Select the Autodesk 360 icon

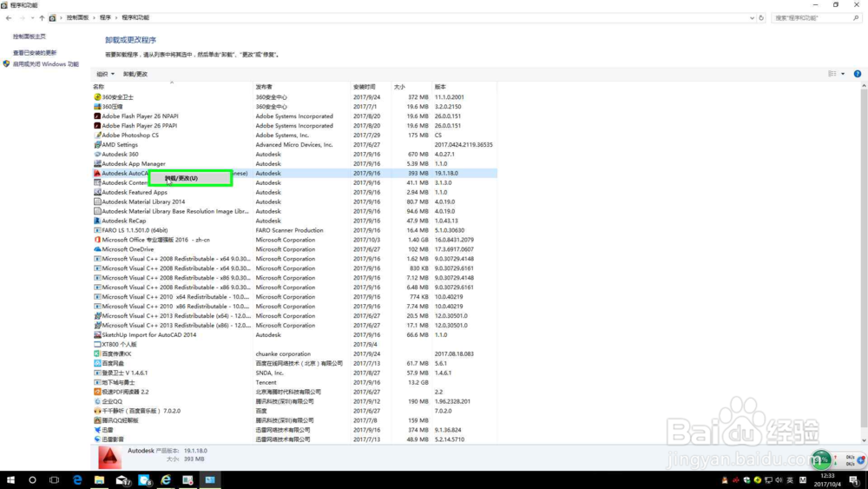(x=97, y=154)
